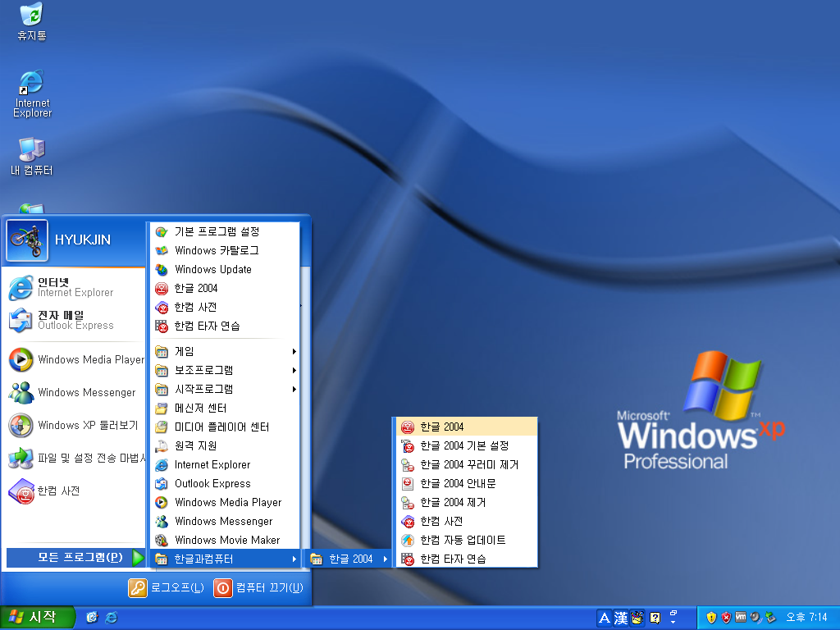Open 한컴 사전 in the left start panel
Image resolution: width=840 pixels, height=630 pixels.
[73, 491]
